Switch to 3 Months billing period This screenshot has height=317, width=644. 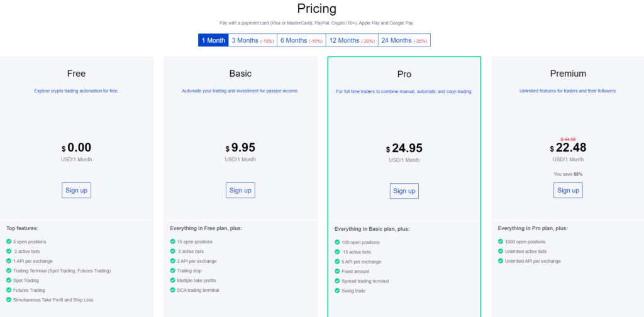click(252, 40)
